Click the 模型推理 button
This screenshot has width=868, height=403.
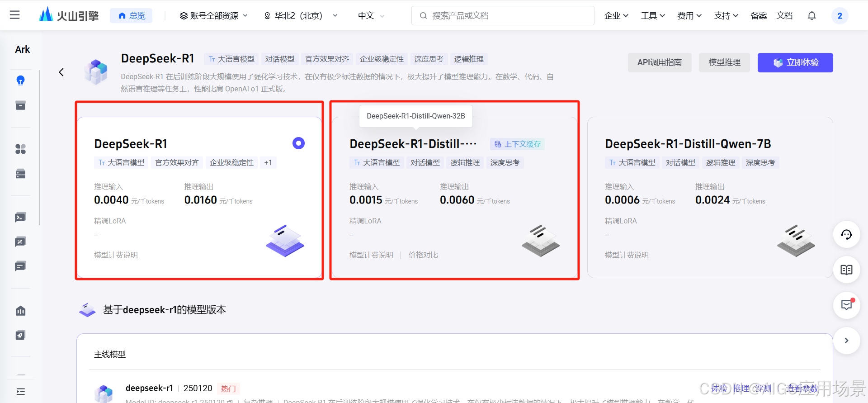coord(724,62)
